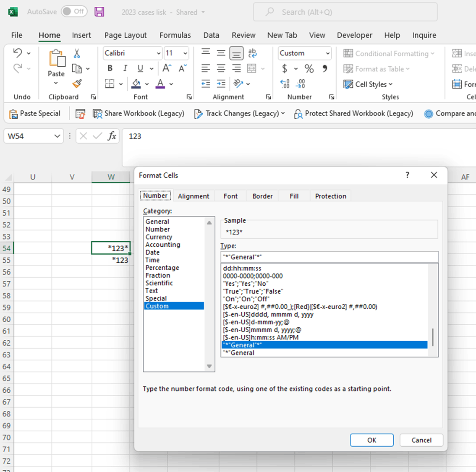Expand the Underline style dropdown arrow
Image resolution: width=476 pixels, height=472 pixels.
point(152,68)
